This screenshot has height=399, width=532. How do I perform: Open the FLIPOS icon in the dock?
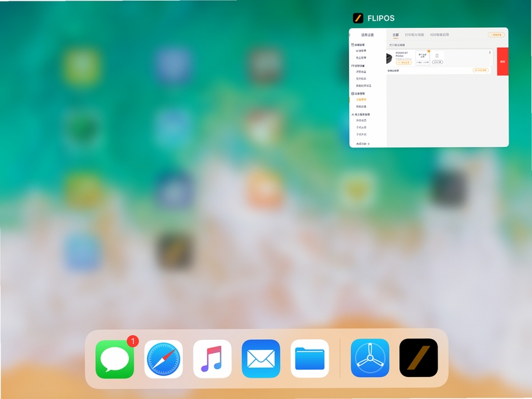point(419,358)
